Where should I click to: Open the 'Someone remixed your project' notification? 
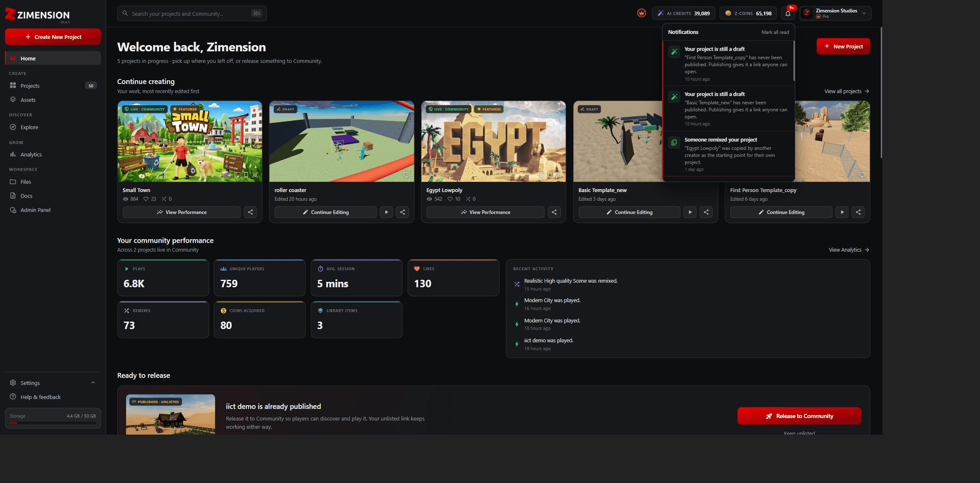click(729, 154)
